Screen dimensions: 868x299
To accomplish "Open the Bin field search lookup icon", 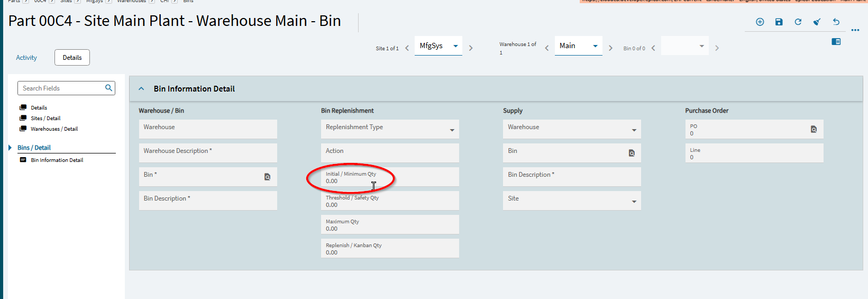I will (x=267, y=177).
